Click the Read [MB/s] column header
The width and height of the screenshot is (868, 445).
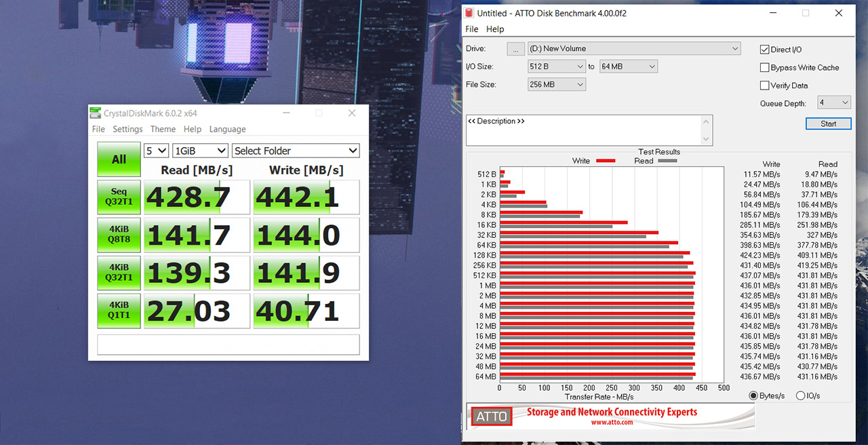click(197, 170)
